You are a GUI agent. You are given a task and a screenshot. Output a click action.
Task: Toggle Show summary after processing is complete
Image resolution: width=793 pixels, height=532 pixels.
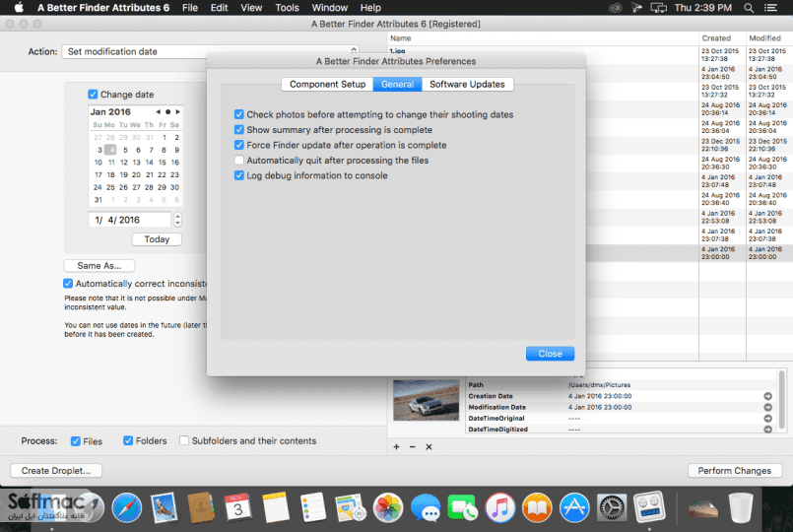(239, 130)
